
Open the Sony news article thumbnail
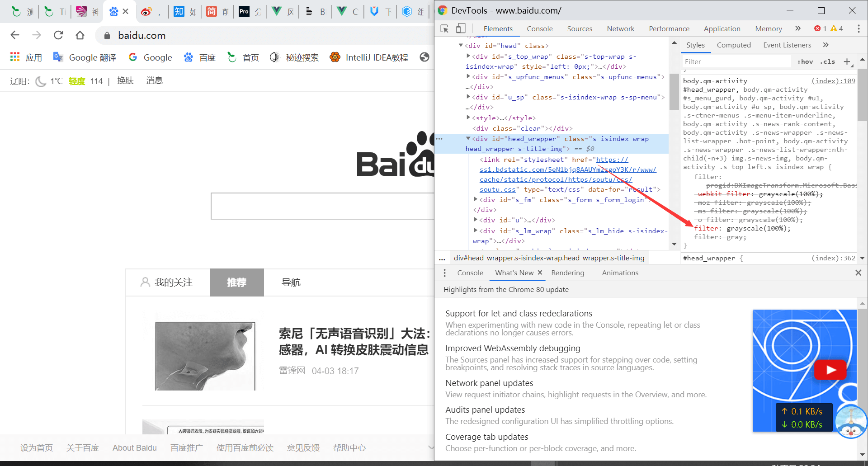[x=205, y=356]
